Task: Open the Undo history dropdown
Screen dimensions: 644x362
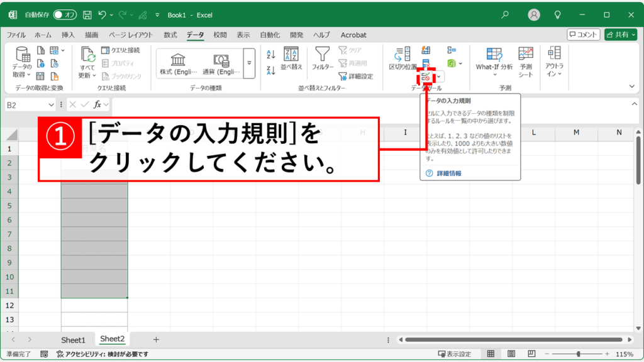Action: [x=111, y=15]
